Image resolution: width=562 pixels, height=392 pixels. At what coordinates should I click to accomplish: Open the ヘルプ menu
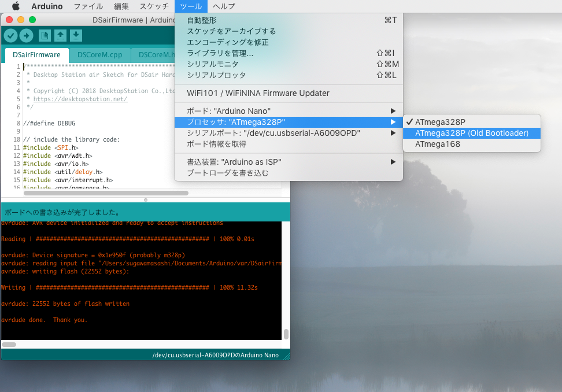pos(224,6)
